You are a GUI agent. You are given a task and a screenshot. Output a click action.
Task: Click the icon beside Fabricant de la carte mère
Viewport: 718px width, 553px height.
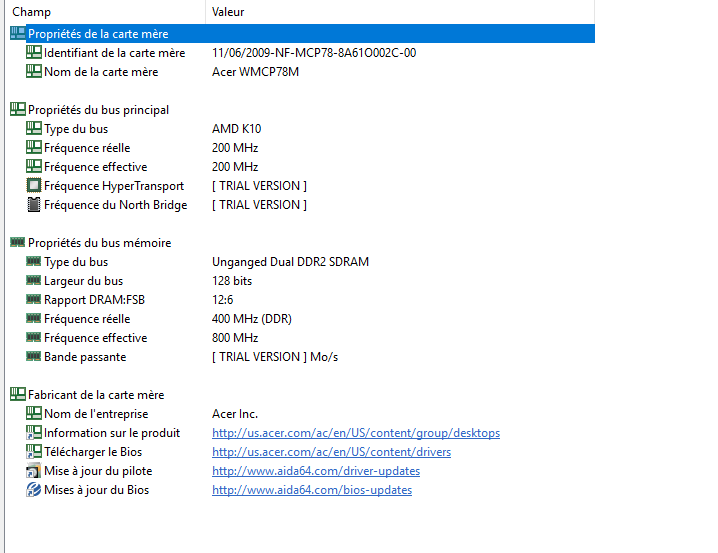(x=17, y=395)
